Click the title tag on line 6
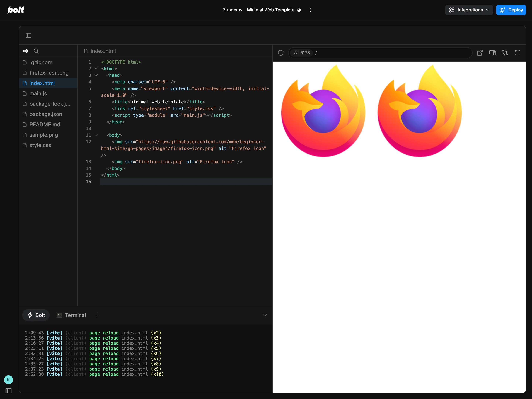 pos(158,102)
